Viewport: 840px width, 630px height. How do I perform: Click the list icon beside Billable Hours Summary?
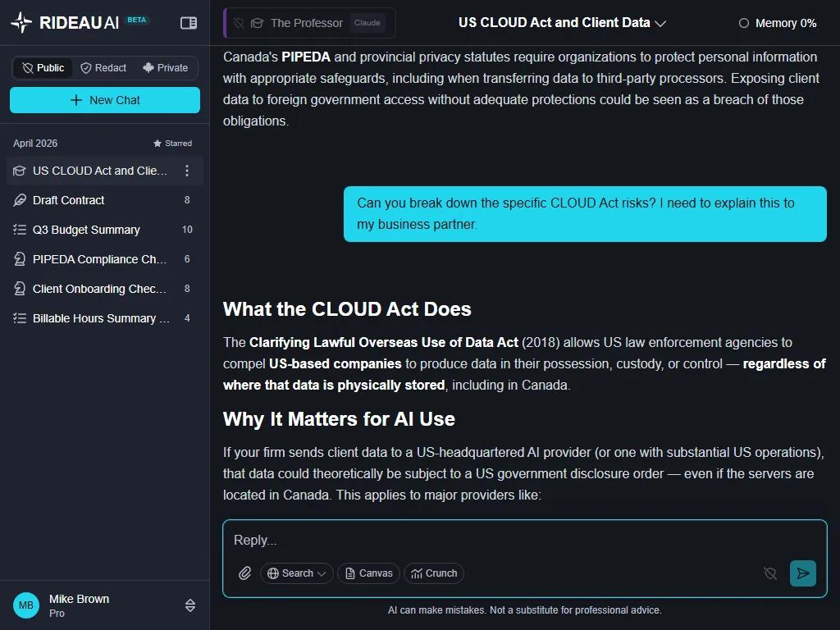point(20,318)
